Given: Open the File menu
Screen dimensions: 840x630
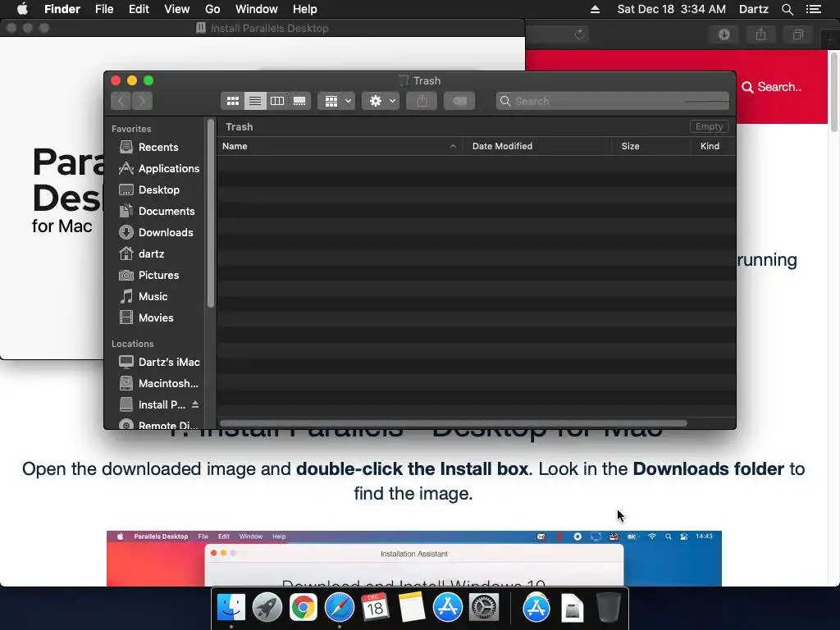Looking at the screenshot, I should (x=104, y=9).
